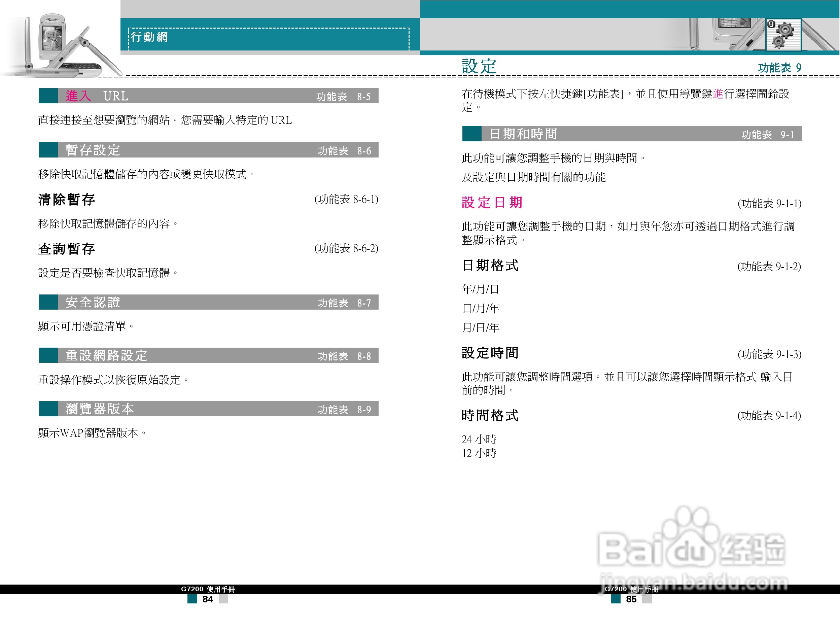The width and height of the screenshot is (840, 630).
Task: Click the teal square icon beside 安全認證
Action: 47,303
